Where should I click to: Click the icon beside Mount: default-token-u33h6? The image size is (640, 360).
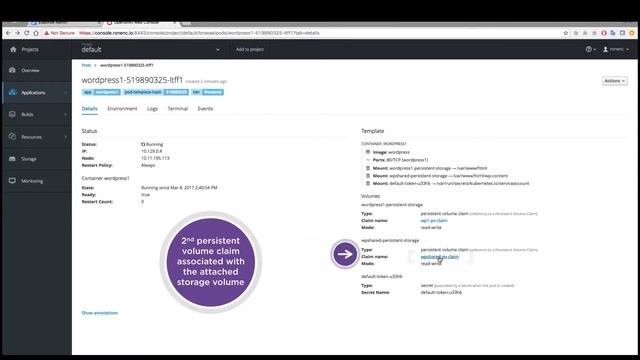pyautogui.click(x=368, y=184)
